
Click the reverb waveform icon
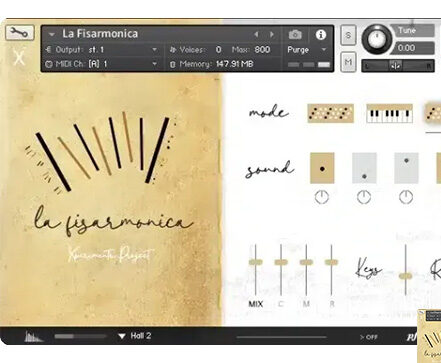(34, 336)
